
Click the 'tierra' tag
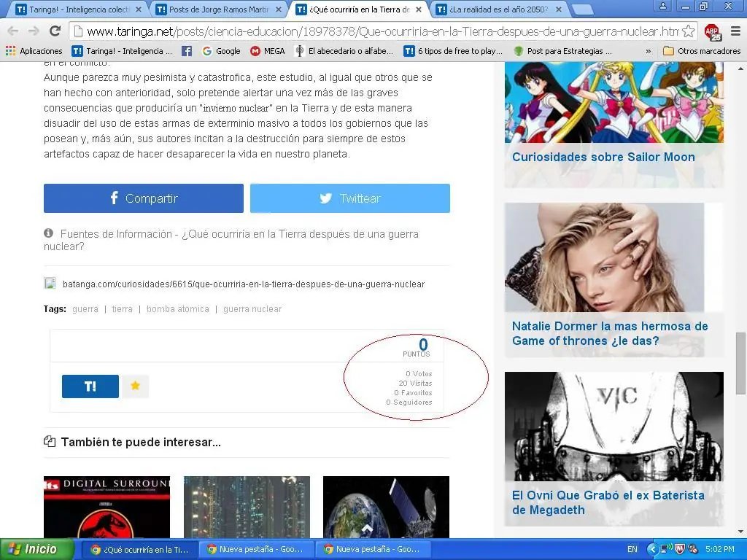pyautogui.click(x=123, y=309)
